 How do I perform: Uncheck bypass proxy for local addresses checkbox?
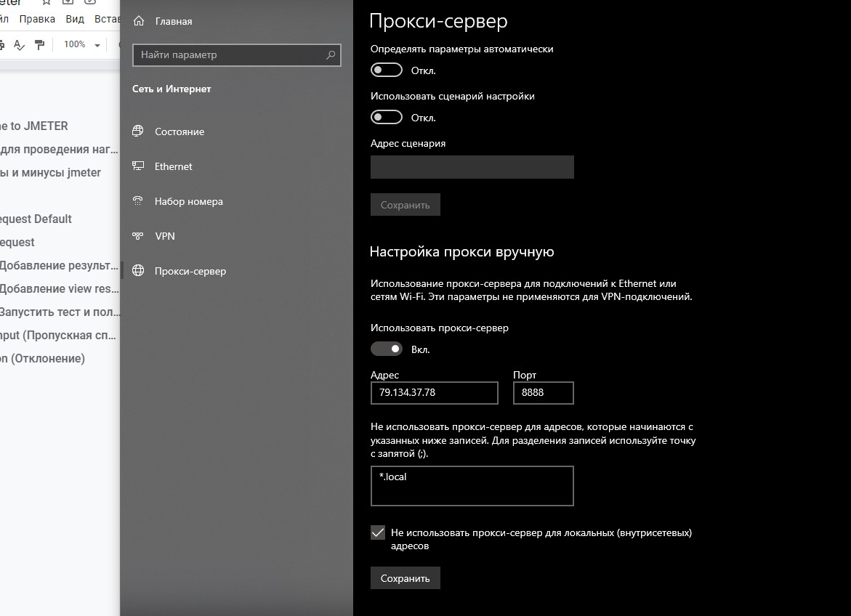378,532
